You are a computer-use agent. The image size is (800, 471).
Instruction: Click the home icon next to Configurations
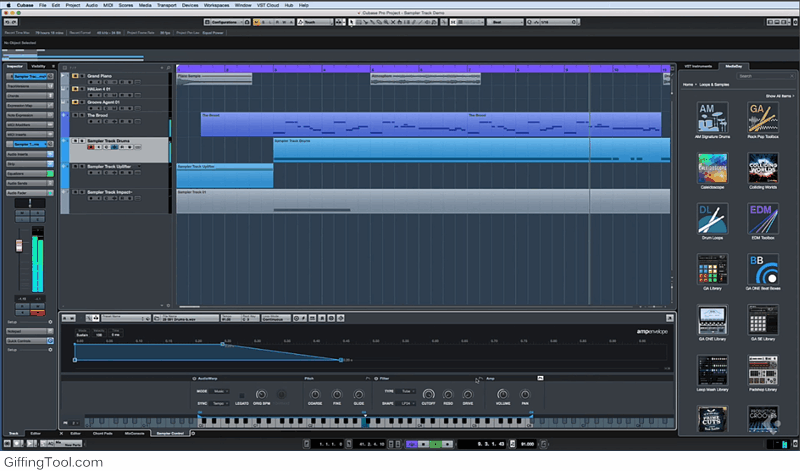tap(247, 22)
